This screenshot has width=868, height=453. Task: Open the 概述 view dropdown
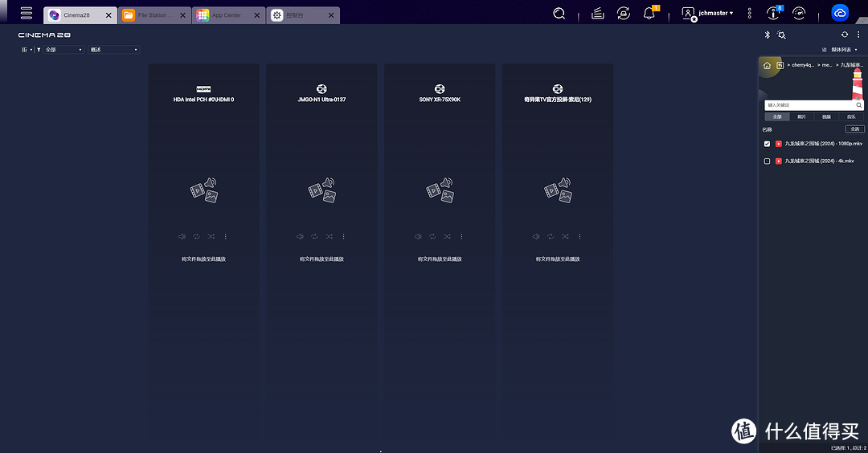(113, 50)
